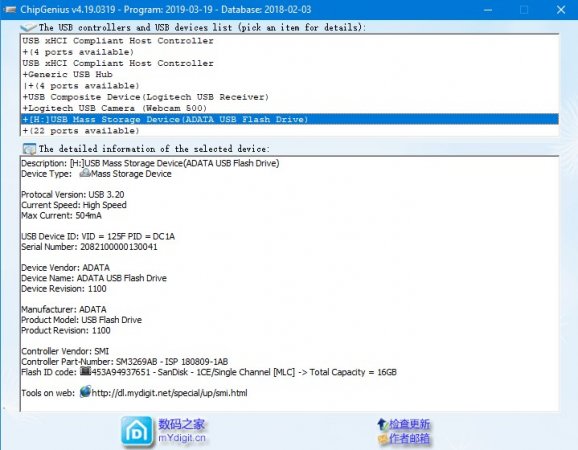Open the 作者邮箱 author email link
The width and height of the screenshot is (578, 450).
pos(410,438)
